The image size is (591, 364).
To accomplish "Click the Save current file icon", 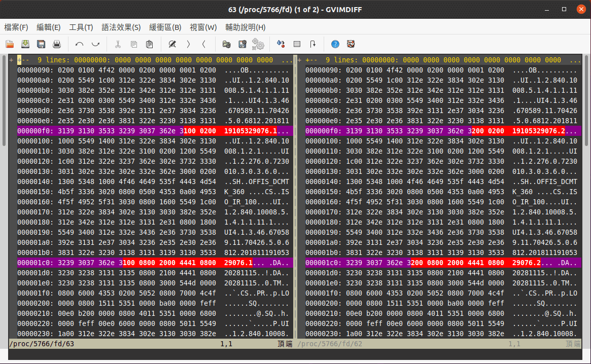I will (25, 44).
